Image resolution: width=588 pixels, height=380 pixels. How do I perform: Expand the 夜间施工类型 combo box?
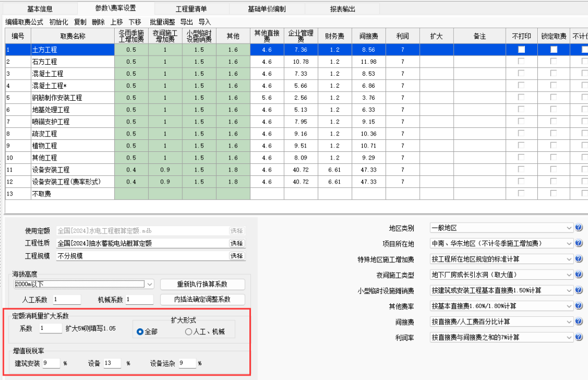[569, 275]
